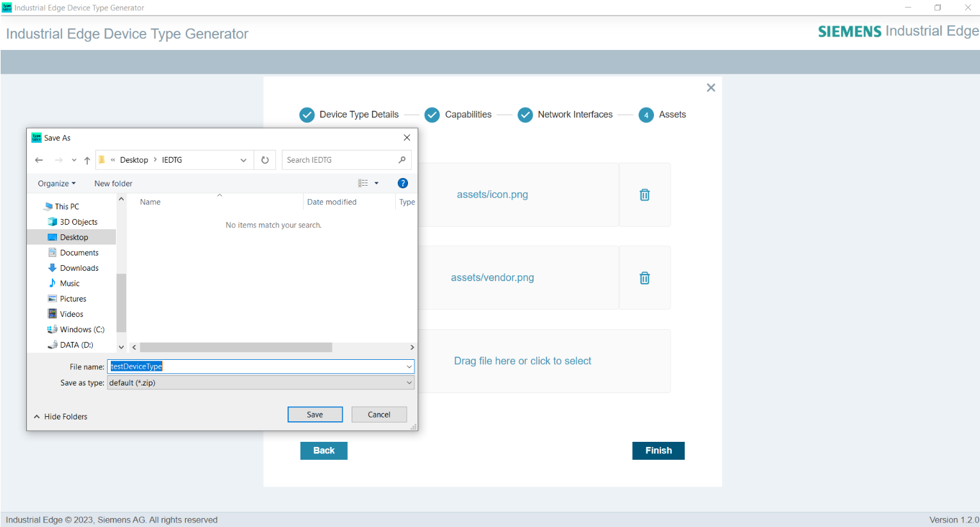Click the step 4 Assets circle icon
Image resolution: width=980 pixels, height=527 pixels.
tap(646, 114)
